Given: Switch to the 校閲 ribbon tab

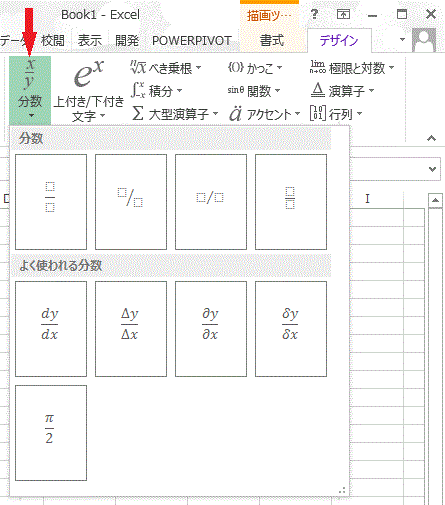Looking at the screenshot, I should [53, 41].
